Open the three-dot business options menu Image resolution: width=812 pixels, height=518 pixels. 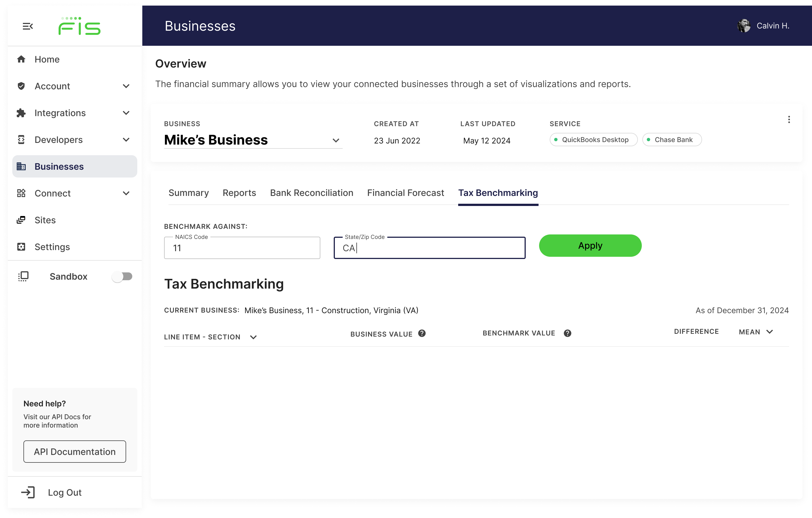coord(789,119)
